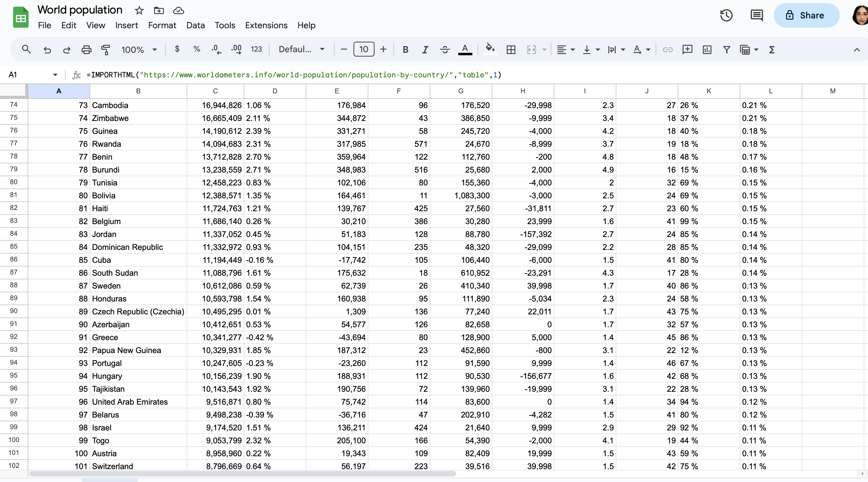This screenshot has width=868, height=482.
Task: Expand the name box dropdown arrow
Action: pyautogui.click(x=55, y=75)
